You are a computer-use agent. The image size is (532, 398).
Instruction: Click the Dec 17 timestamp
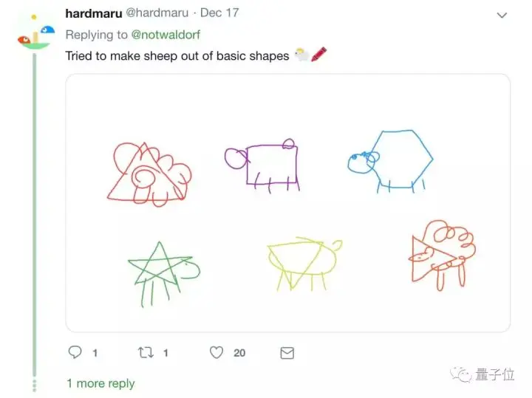point(219,13)
